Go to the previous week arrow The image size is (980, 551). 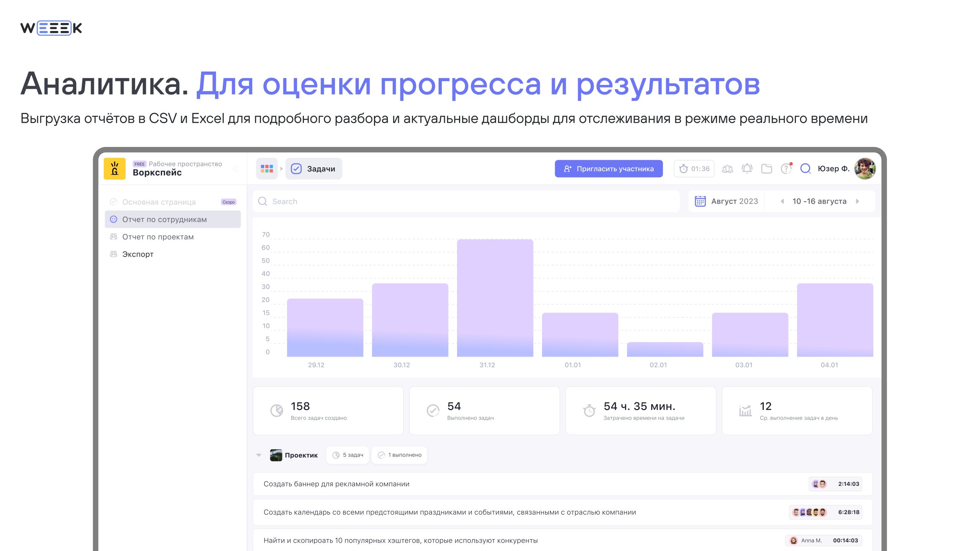point(782,201)
